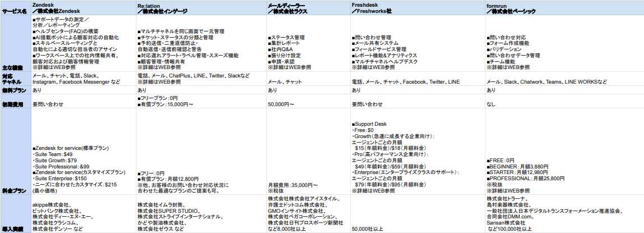Click なし in formrun 初期費用 cell
Viewport: 644px width, 233px height.
pyautogui.click(x=491, y=104)
